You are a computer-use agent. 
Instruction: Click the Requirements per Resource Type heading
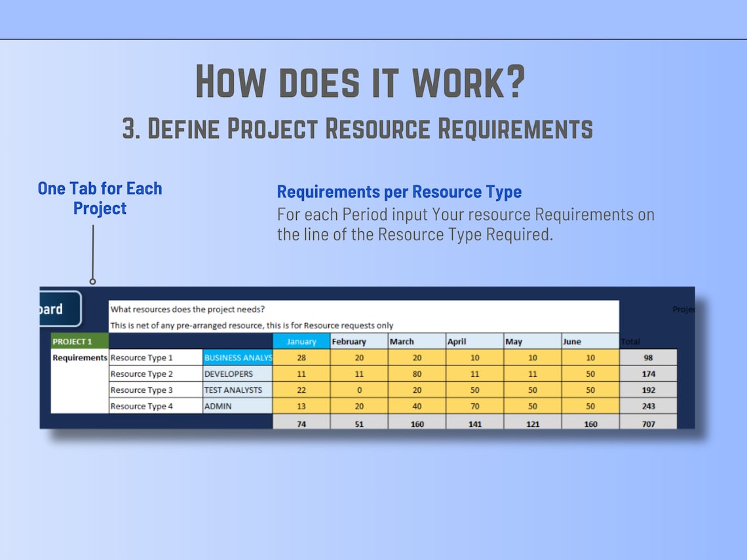pyautogui.click(x=400, y=192)
